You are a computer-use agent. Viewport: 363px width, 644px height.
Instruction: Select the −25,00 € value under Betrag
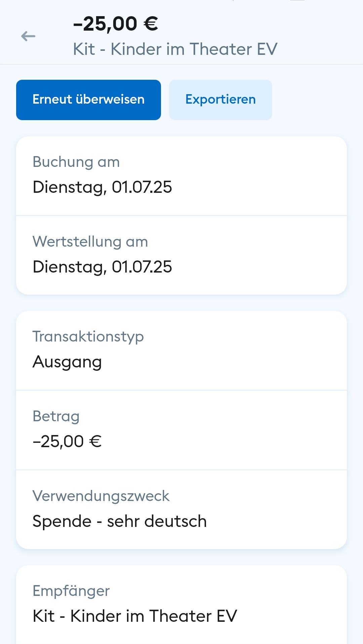pyautogui.click(x=67, y=441)
